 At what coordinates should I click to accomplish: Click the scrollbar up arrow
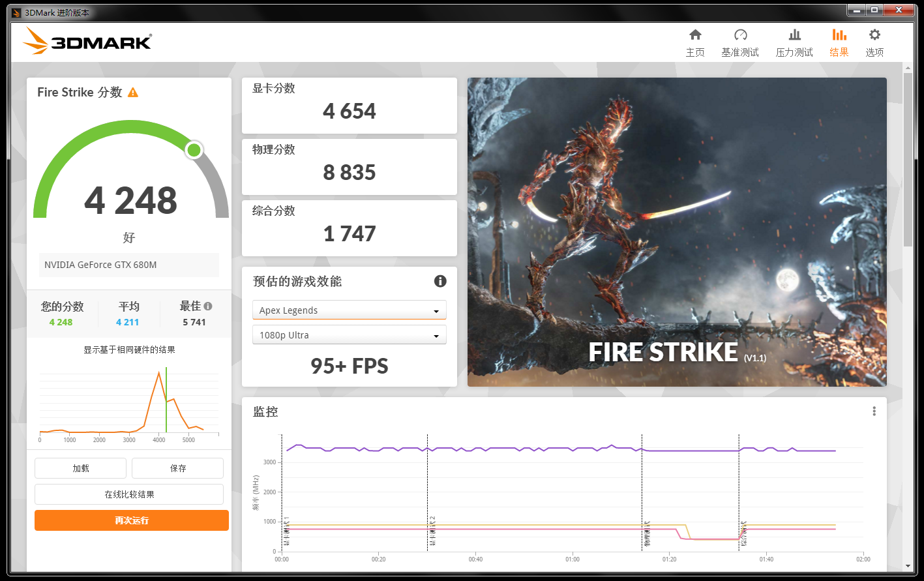coord(908,67)
